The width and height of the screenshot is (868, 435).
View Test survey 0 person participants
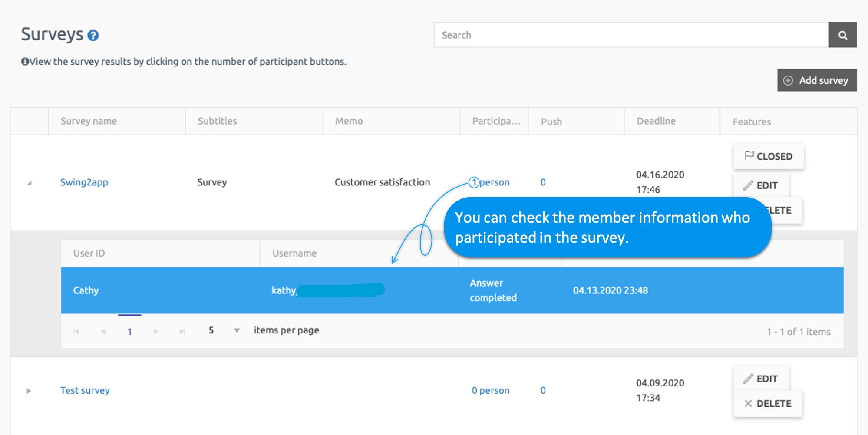point(491,391)
